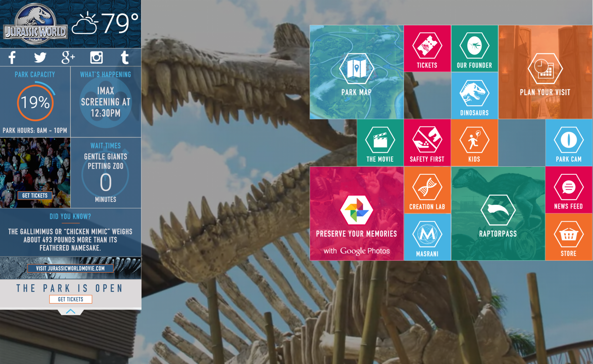The height and width of the screenshot is (364, 593).
Task: Expand the sidebar via the upward chevron
Action: coord(71,311)
